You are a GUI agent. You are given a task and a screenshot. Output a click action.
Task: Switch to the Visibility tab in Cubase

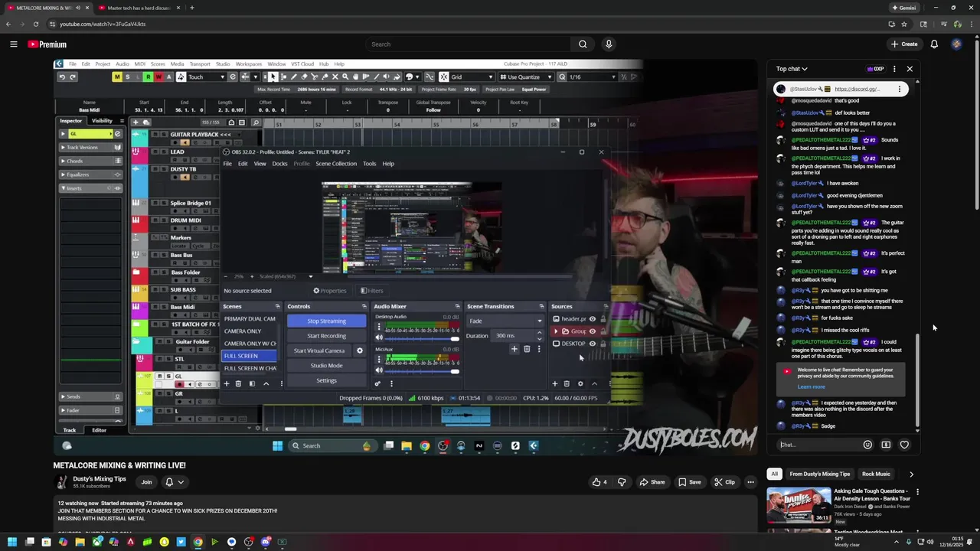[102, 121]
